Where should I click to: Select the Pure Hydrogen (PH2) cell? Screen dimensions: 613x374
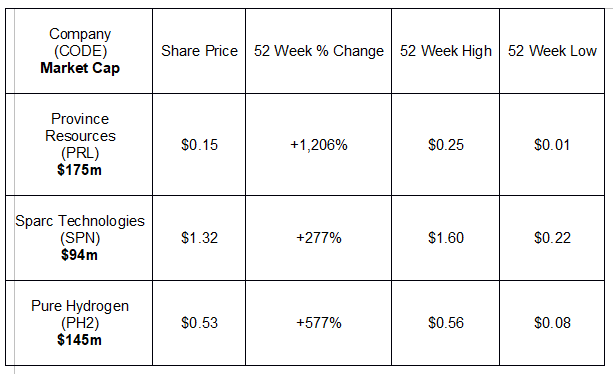coord(79,323)
